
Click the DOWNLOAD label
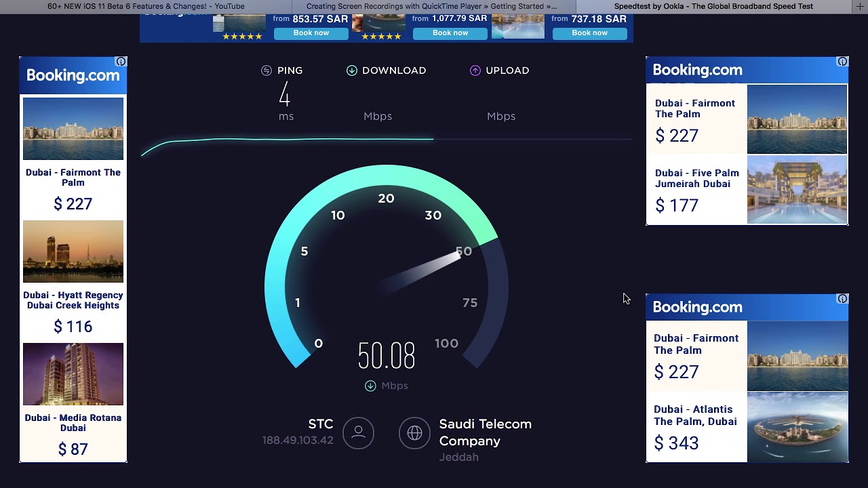click(x=394, y=70)
